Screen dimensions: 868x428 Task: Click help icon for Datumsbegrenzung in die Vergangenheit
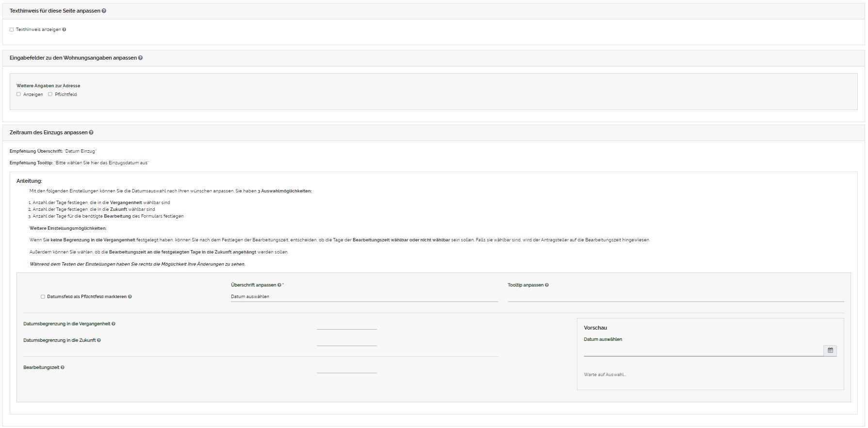[114, 324]
